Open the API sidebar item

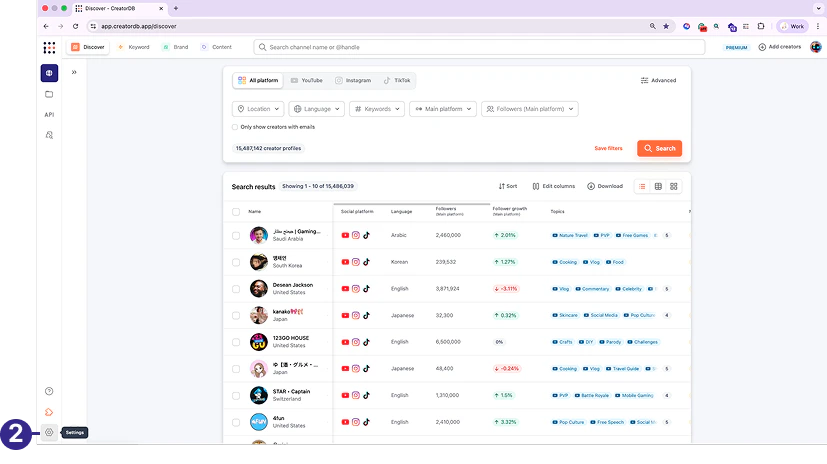(x=49, y=114)
